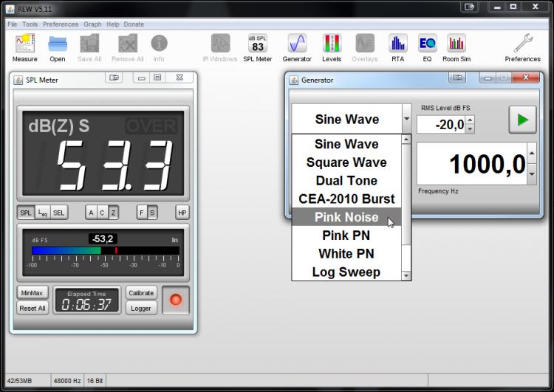Click the signal list scrollbar up arrow

406,140
